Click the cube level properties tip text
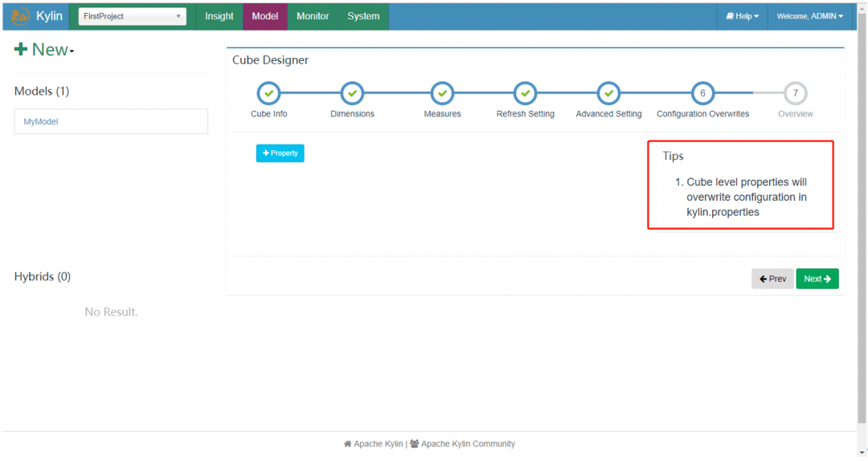This screenshot has width=868, height=461. 746,197
